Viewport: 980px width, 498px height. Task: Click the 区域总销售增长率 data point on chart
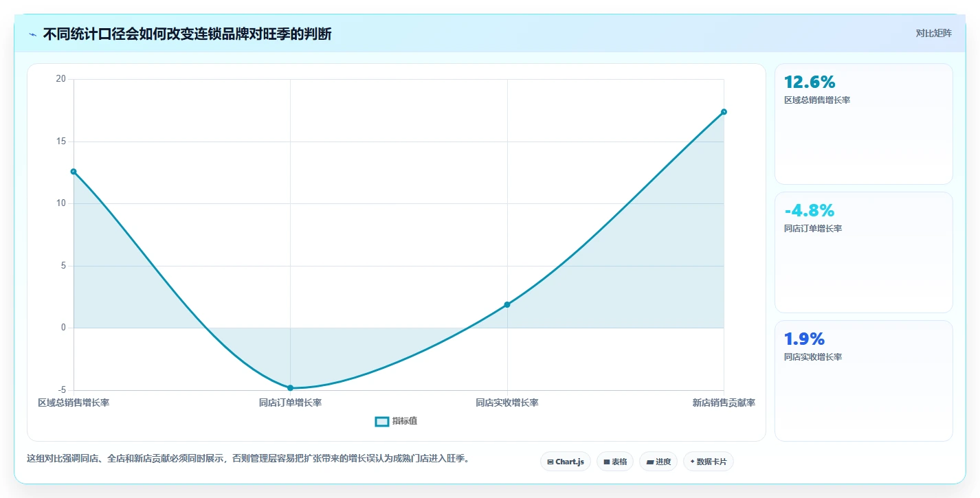coord(74,172)
